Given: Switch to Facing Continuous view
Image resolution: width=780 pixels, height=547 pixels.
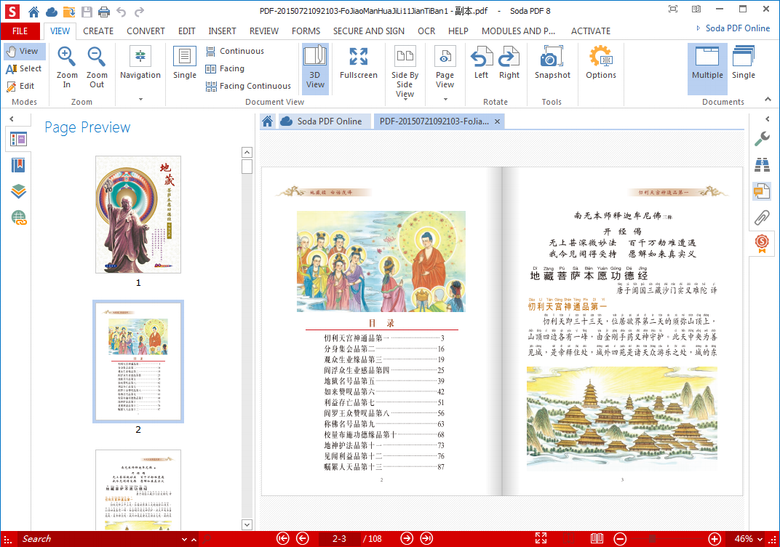Looking at the screenshot, I should tap(247, 86).
